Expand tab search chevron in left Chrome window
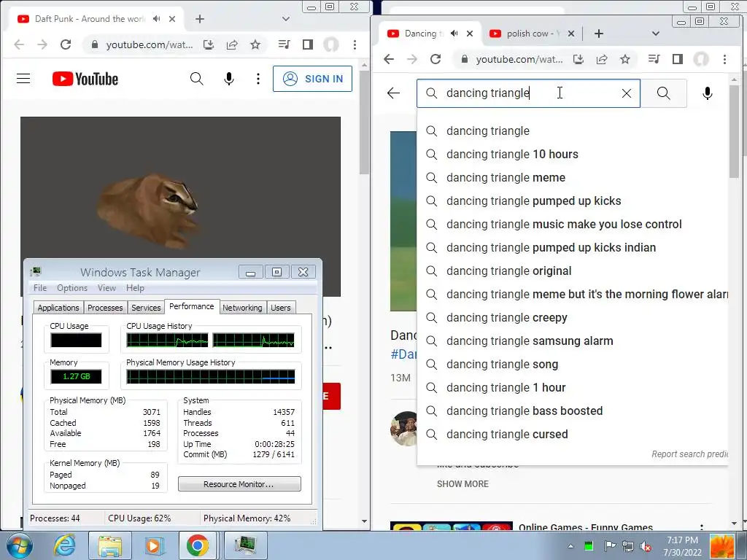 286,19
